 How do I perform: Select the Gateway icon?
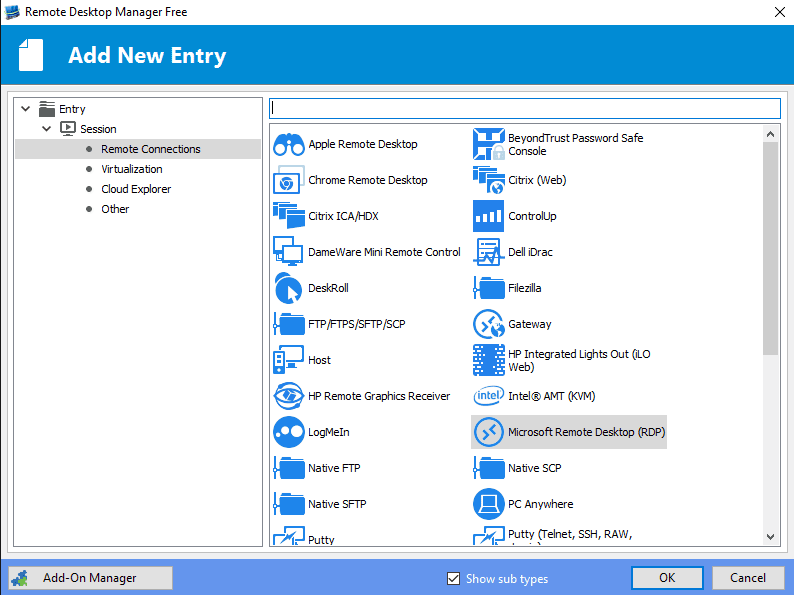click(x=489, y=324)
